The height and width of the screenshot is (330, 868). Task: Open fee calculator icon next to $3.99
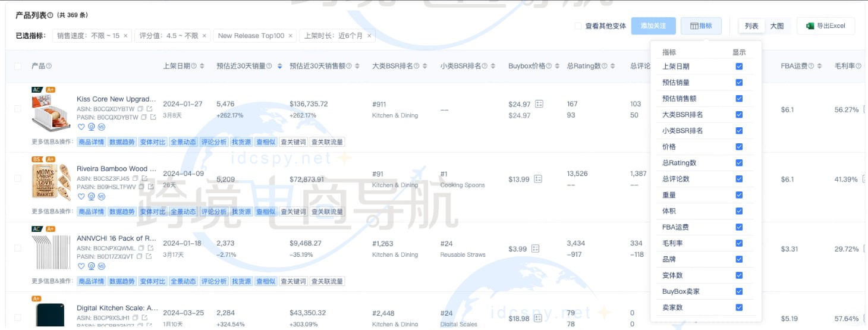coord(535,249)
